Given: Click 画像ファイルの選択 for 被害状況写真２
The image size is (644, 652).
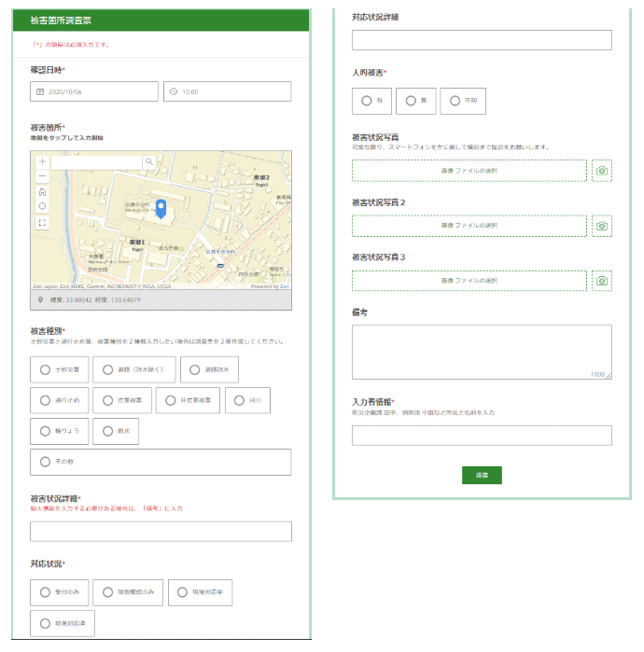Looking at the screenshot, I should click(x=469, y=226).
